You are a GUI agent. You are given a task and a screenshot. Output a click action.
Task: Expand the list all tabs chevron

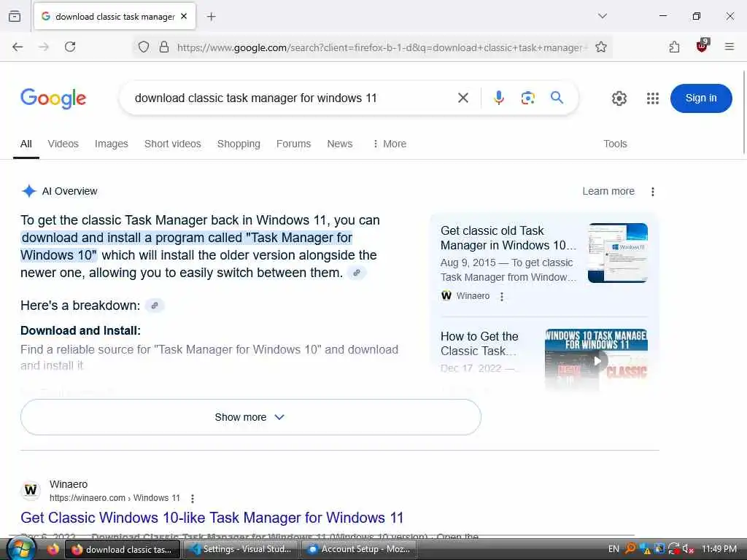(603, 16)
